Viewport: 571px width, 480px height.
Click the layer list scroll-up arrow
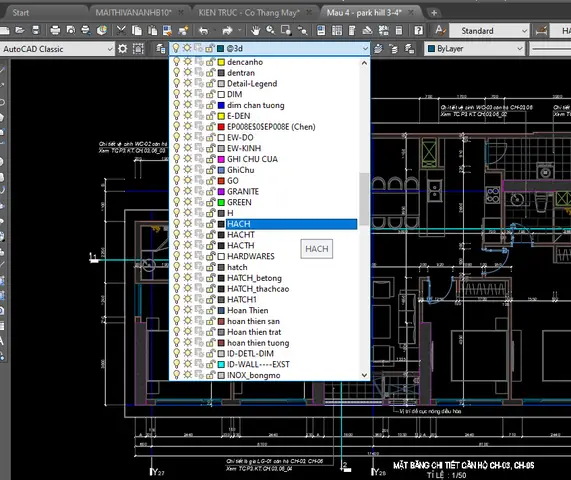364,63
